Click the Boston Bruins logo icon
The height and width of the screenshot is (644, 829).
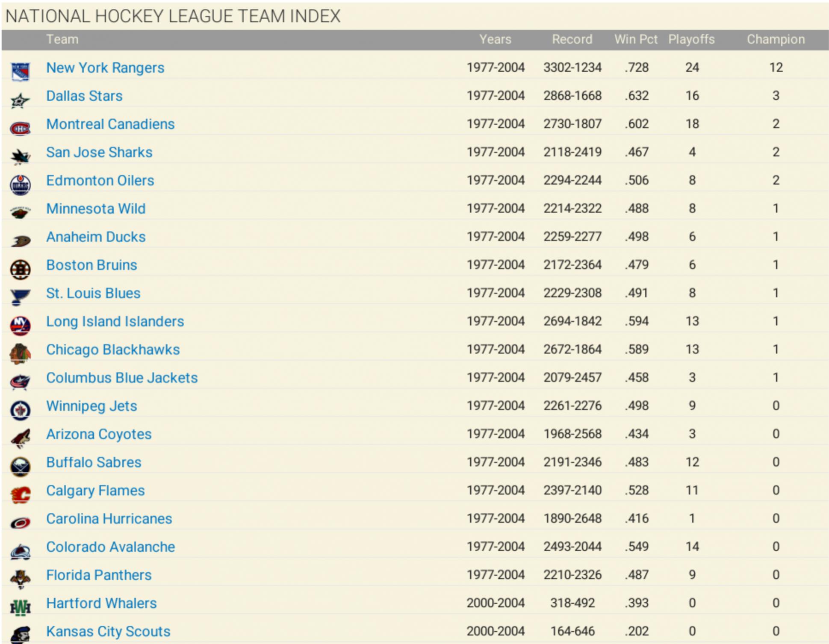click(x=20, y=269)
